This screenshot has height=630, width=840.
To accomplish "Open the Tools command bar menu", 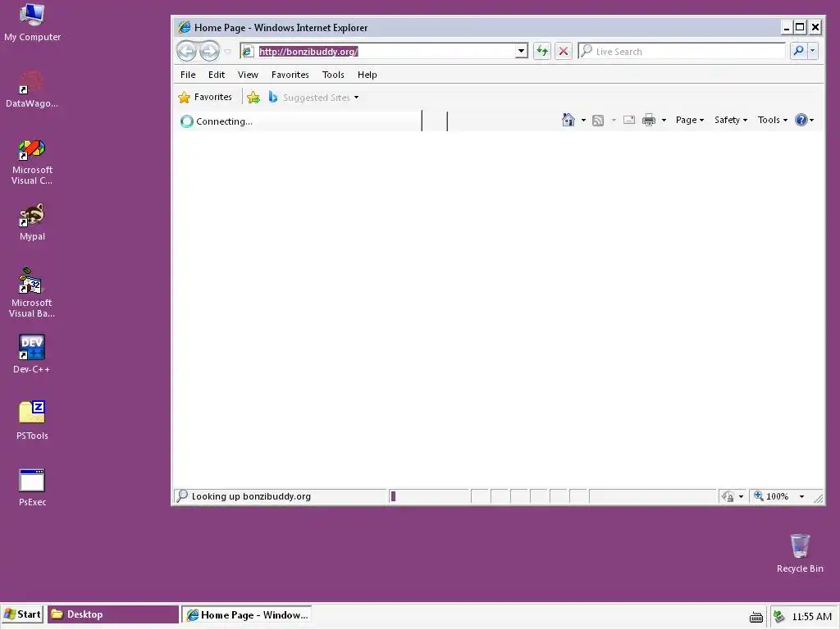I will (x=773, y=120).
